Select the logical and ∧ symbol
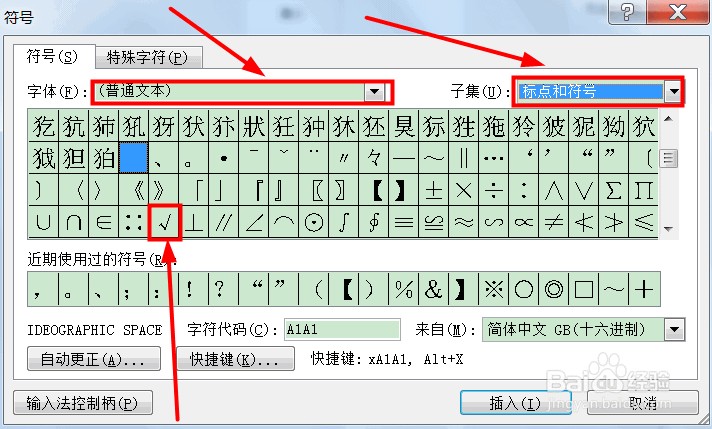The width and height of the screenshot is (712, 429). pos(554,190)
